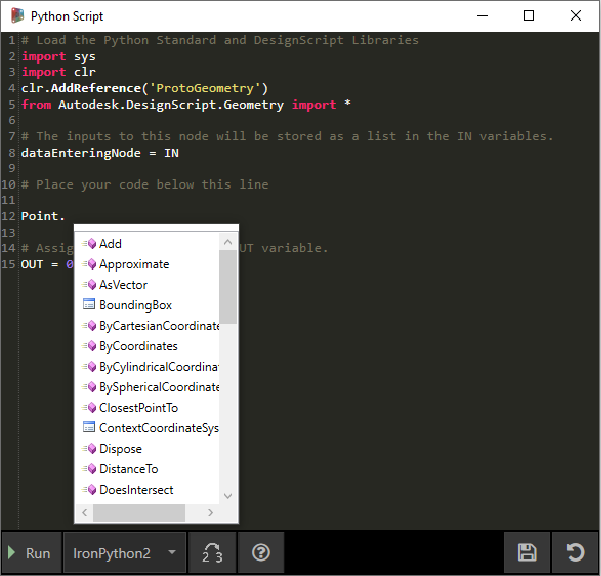
Task: Select the BoundingBox property icon in autocomplete
Action: point(89,305)
